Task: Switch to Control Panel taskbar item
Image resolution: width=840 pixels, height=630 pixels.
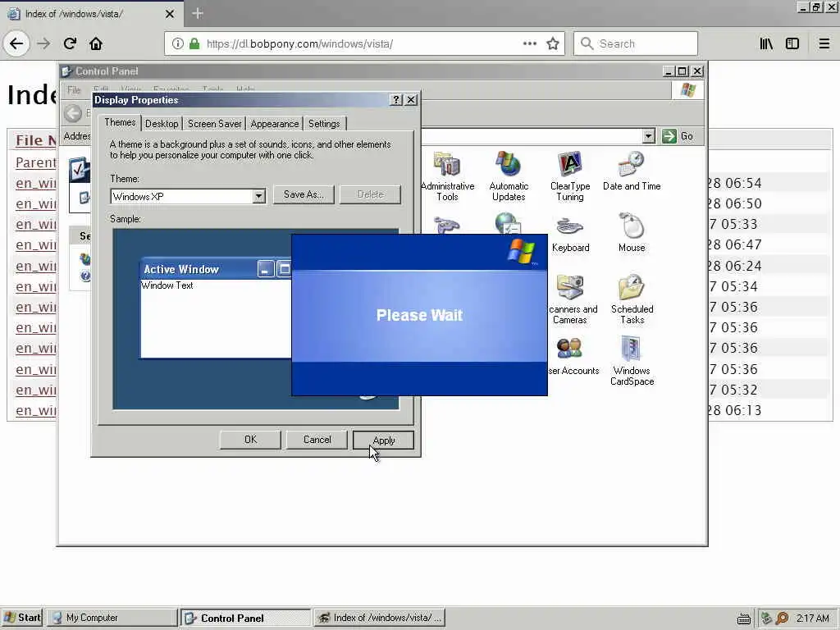Action: pos(245,618)
